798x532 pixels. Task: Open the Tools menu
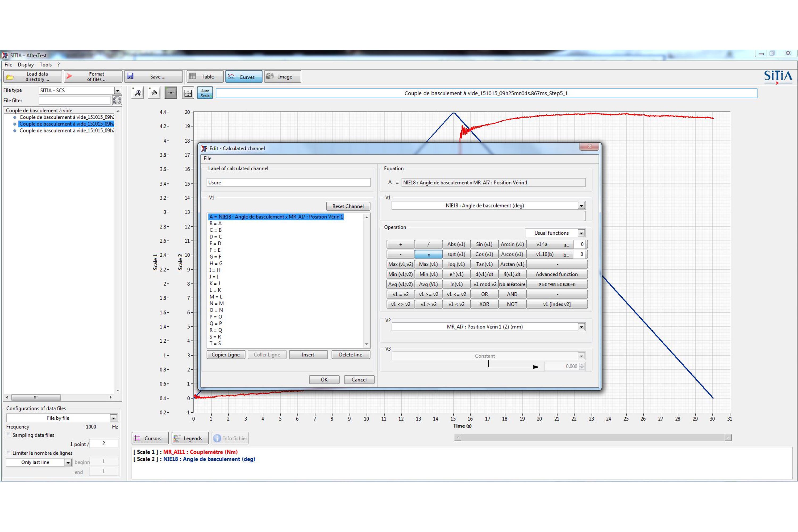tap(45, 64)
